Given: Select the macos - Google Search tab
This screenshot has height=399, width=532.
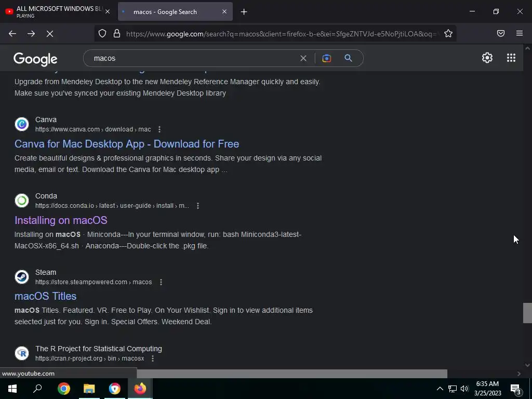Looking at the screenshot, I should pos(175,11).
